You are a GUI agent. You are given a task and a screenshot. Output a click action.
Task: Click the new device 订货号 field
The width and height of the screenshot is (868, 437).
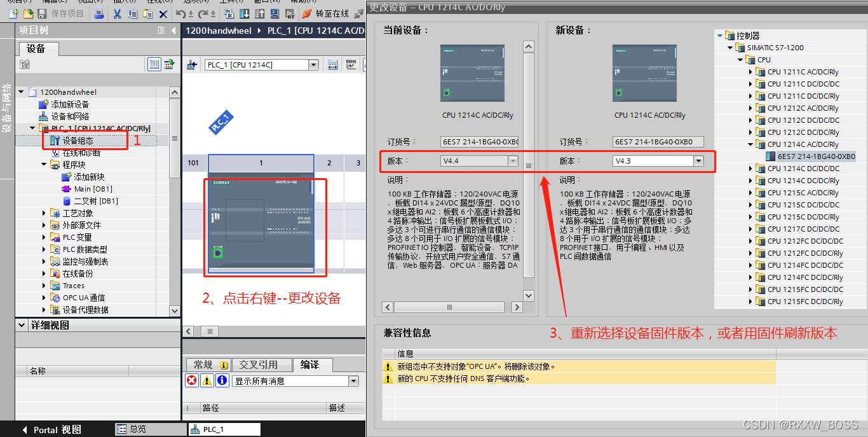click(x=658, y=142)
